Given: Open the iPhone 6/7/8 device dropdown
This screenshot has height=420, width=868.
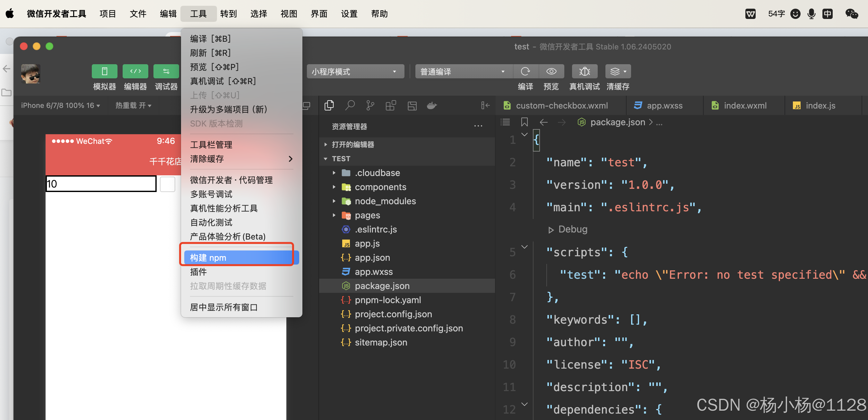Looking at the screenshot, I should click(61, 106).
